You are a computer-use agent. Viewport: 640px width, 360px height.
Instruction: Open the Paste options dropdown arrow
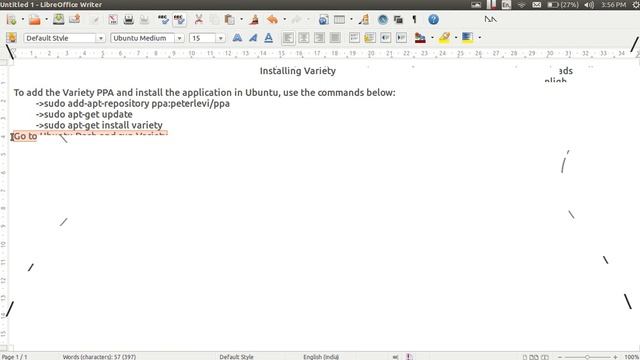(241, 19)
